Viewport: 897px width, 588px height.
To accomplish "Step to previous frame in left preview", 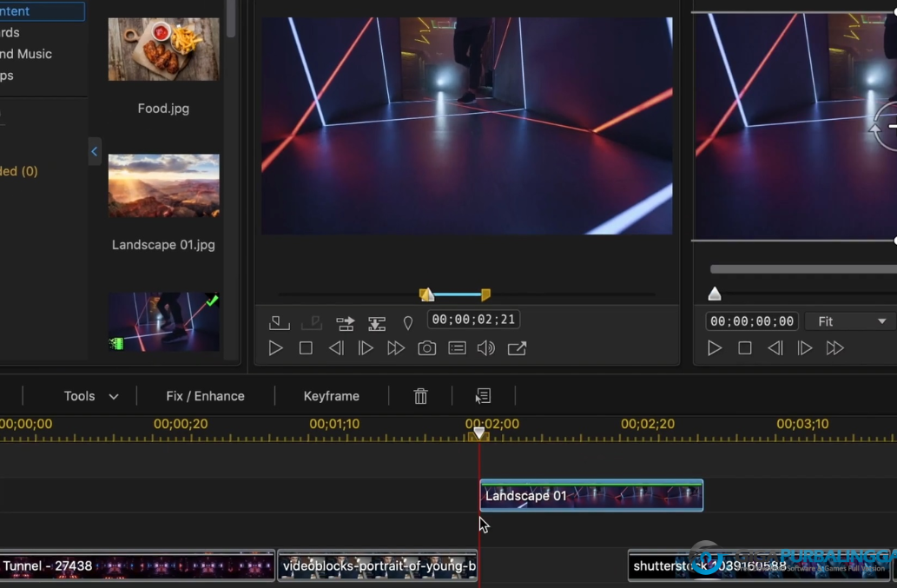I will pos(336,347).
